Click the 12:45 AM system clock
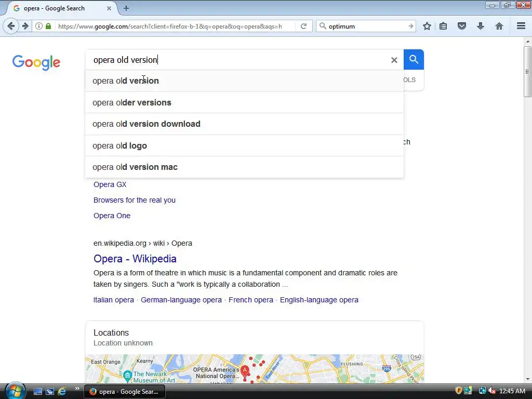The width and height of the screenshot is (532, 399). pos(512,391)
